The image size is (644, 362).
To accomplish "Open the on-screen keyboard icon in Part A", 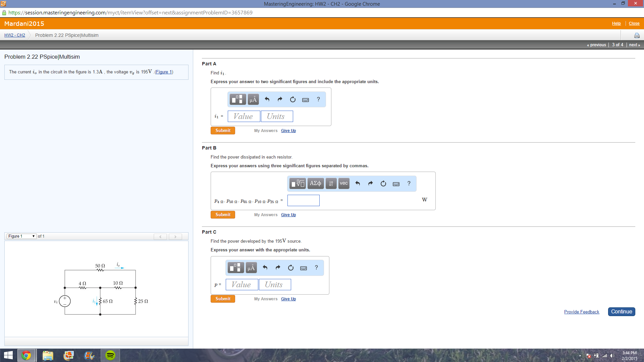I will (x=305, y=100).
